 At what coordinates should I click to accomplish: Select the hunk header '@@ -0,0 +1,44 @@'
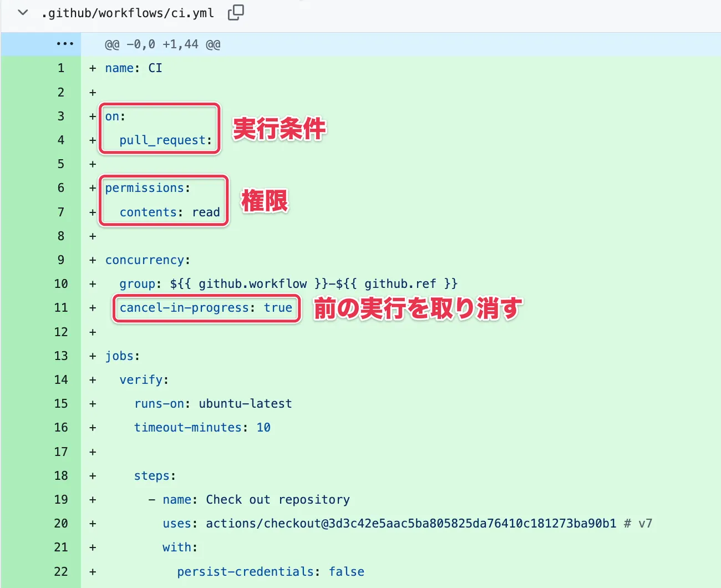pyautogui.click(x=163, y=44)
